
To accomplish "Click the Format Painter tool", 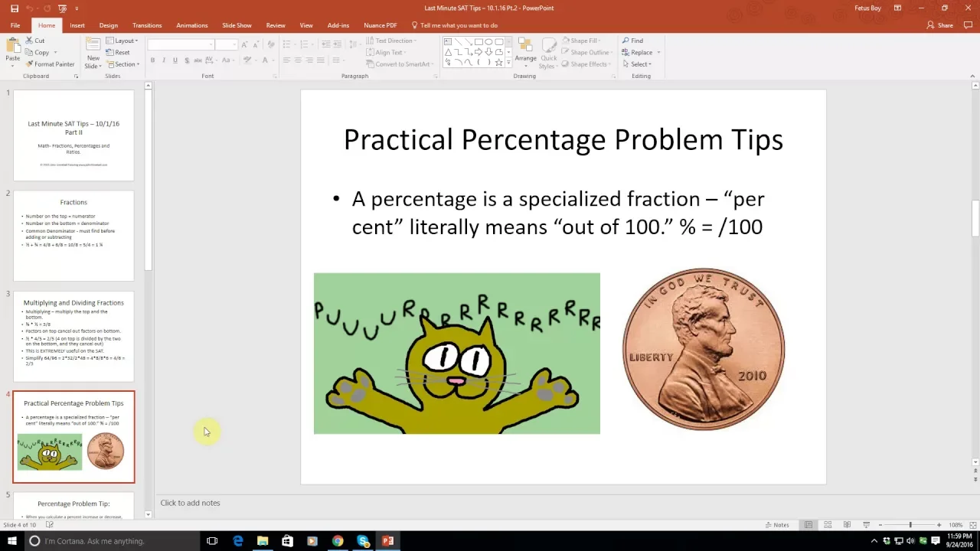I will [50, 64].
